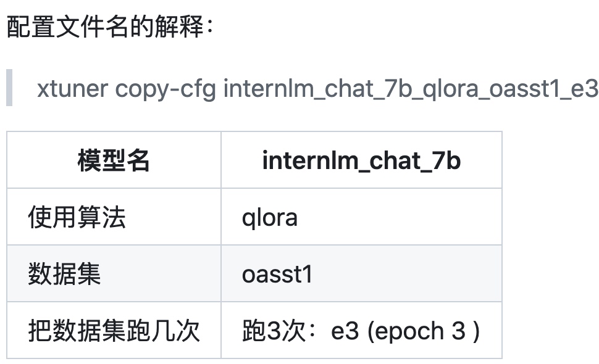The image size is (599, 364).
Task: Click internlm_chat_7b_qlora_oasst1_e3 config name text
Action: (x=411, y=88)
